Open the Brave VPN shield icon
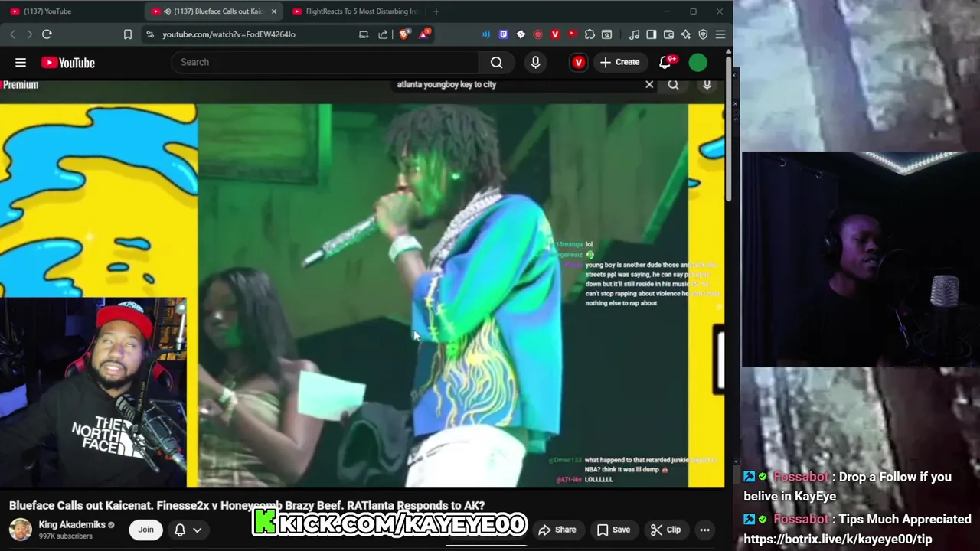980x551 pixels. point(703,34)
